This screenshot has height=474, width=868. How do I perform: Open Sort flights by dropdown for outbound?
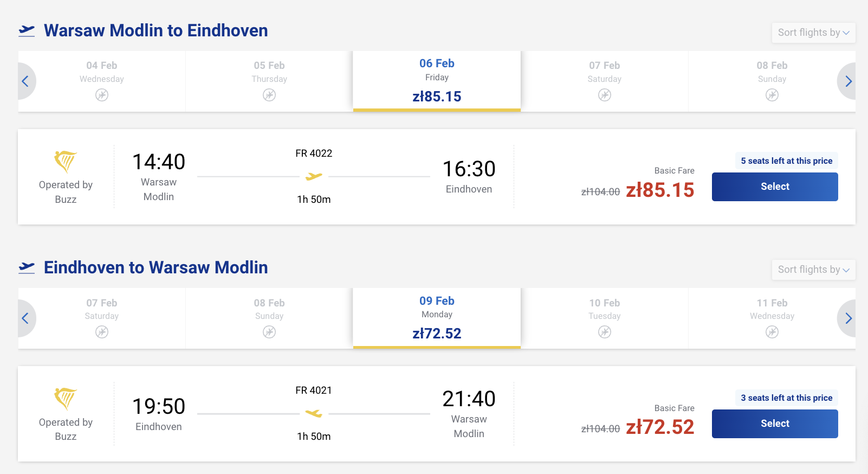click(813, 33)
